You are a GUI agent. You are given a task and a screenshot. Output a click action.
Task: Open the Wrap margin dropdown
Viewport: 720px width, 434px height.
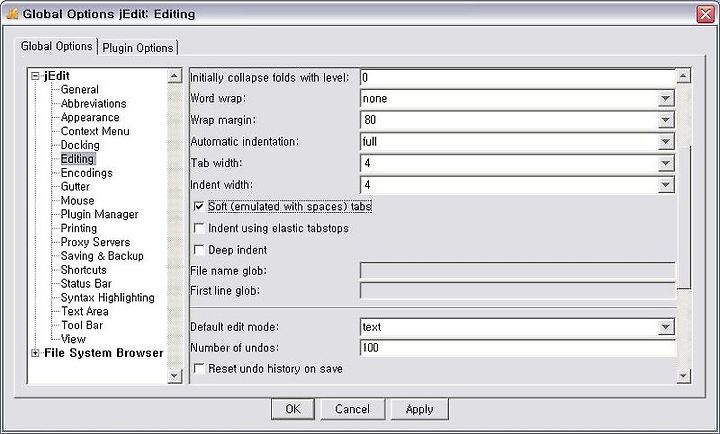pos(665,120)
